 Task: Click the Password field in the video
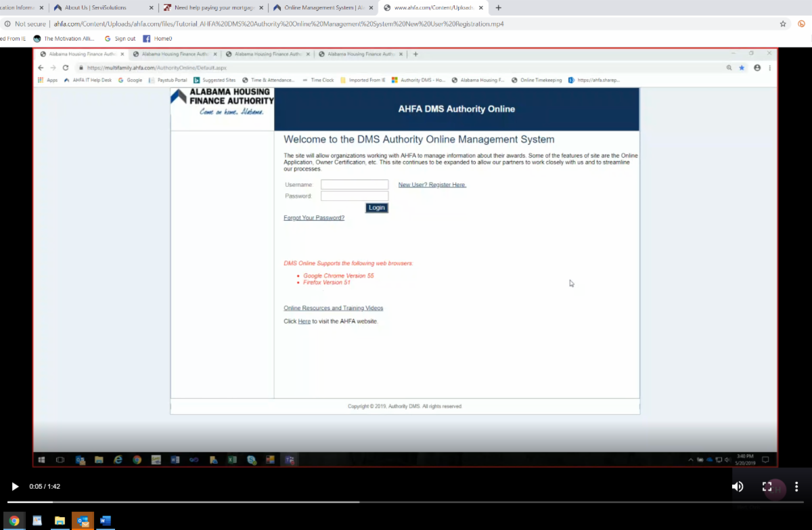(x=355, y=196)
